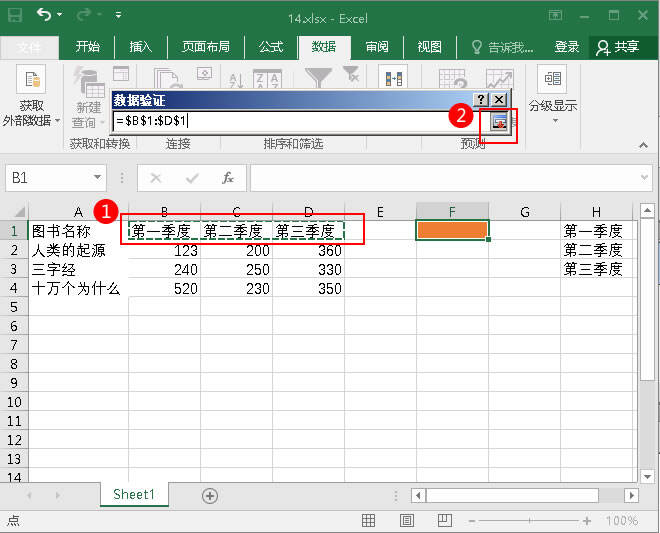Click the 共享 share button
Image resolution: width=660 pixels, height=533 pixels.
[x=617, y=47]
